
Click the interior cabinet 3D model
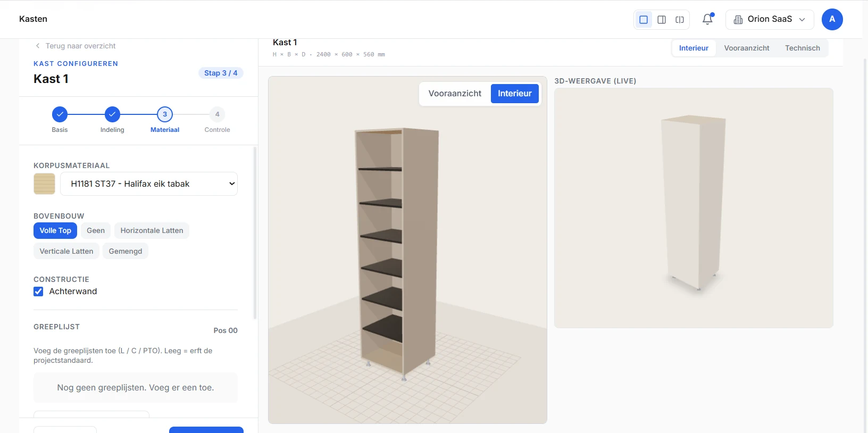[398, 254]
